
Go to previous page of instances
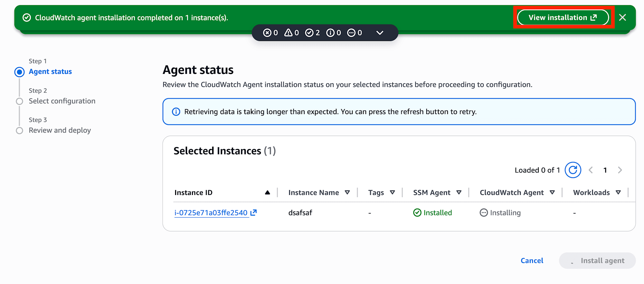[x=591, y=170]
